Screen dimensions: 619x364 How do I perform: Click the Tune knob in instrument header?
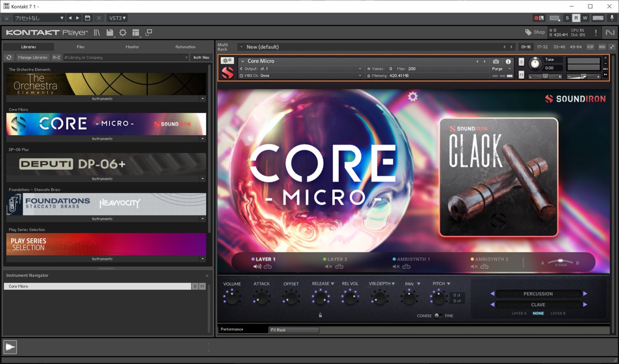point(535,64)
